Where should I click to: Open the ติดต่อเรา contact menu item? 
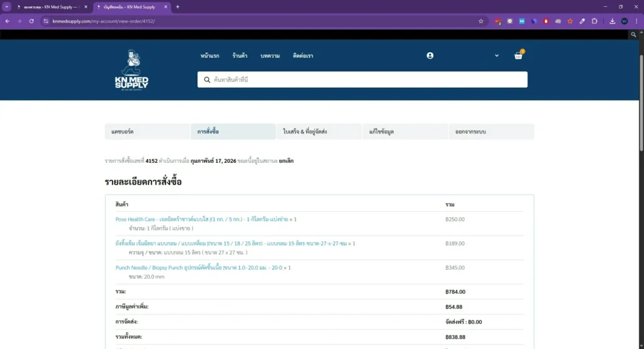pyautogui.click(x=303, y=56)
